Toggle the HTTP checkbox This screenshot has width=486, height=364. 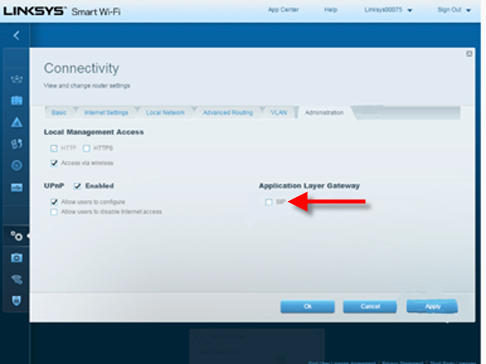[x=54, y=148]
